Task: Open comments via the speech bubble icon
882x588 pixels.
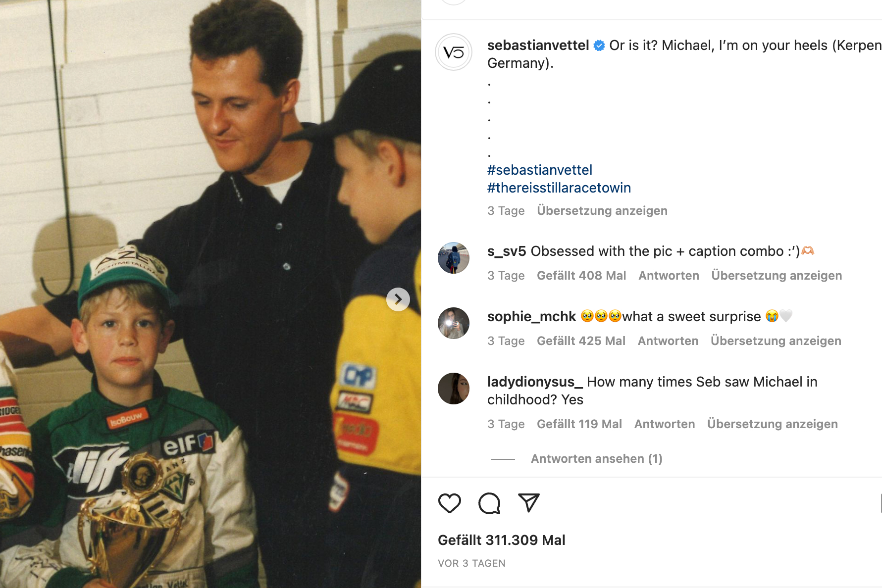Action: point(489,503)
